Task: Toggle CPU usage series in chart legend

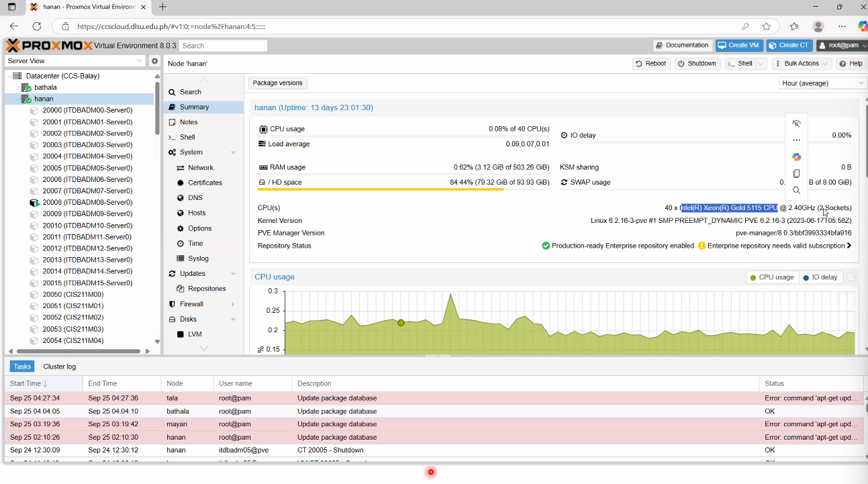Action: 772,277
